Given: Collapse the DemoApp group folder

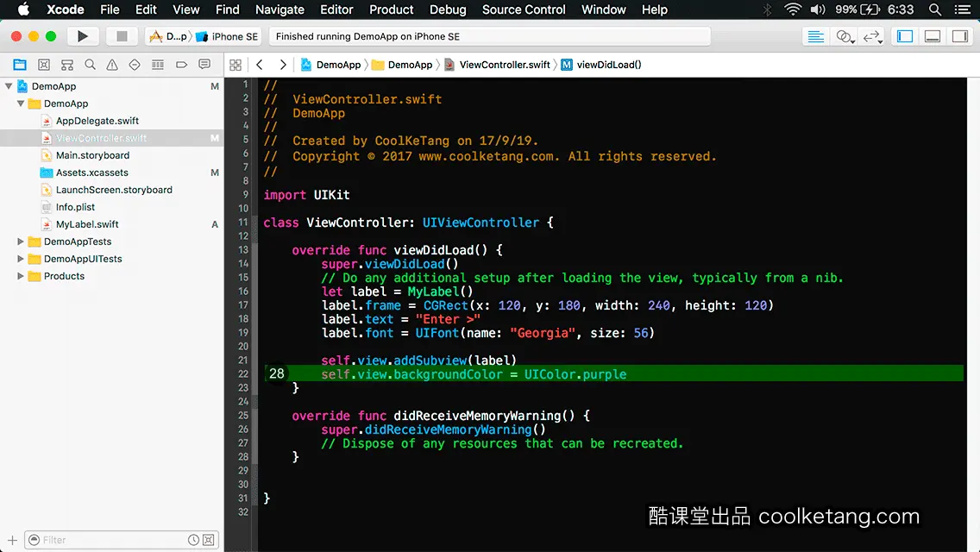Looking at the screenshot, I should click(x=21, y=103).
